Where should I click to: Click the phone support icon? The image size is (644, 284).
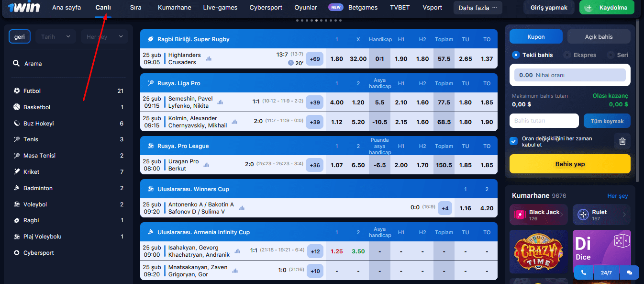pyautogui.click(x=584, y=273)
